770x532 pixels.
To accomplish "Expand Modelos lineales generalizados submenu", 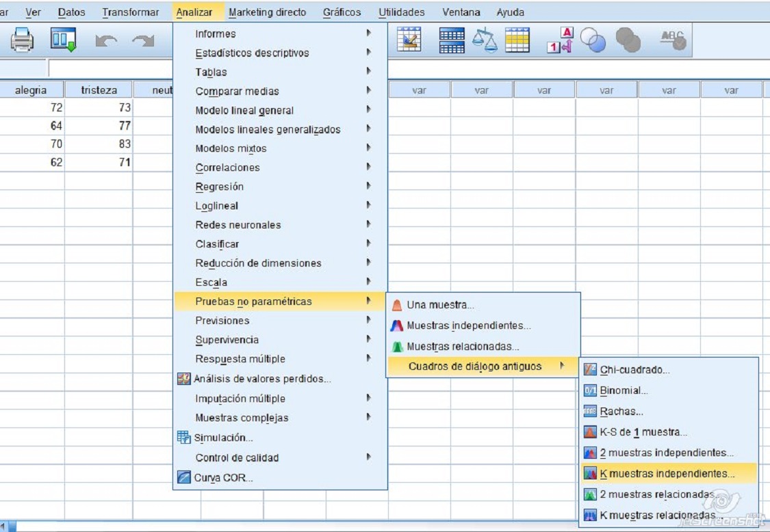I will [280, 129].
